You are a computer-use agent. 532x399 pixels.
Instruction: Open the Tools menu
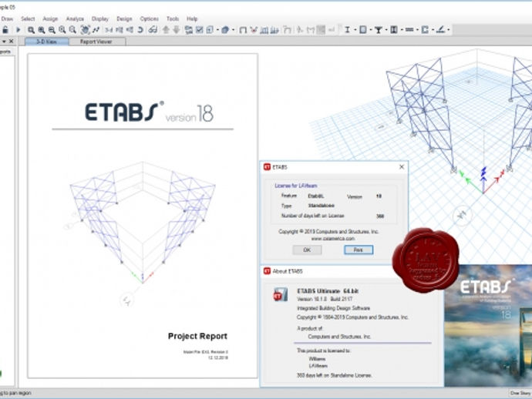pyautogui.click(x=173, y=18)
